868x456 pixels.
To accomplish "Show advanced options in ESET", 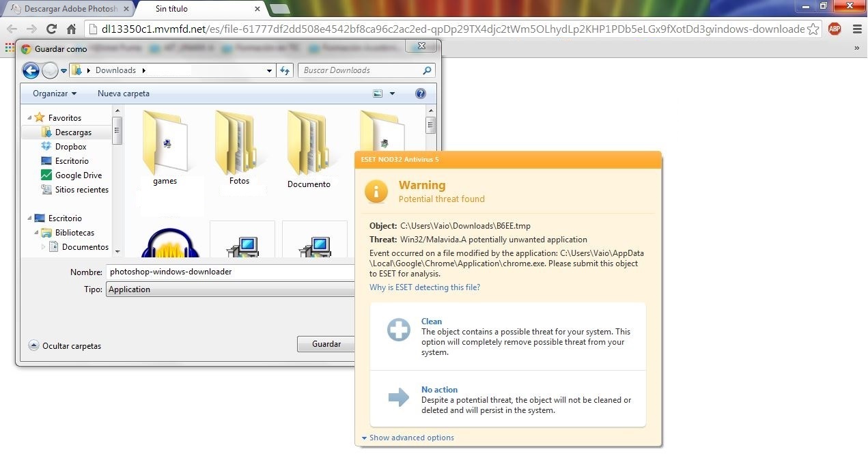I will (x=407, y=438).
